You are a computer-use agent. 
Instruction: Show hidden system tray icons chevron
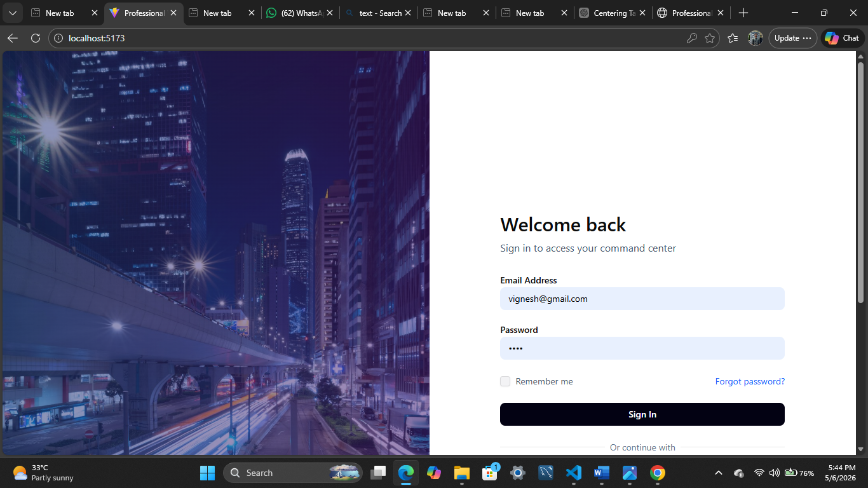[719, 473]
